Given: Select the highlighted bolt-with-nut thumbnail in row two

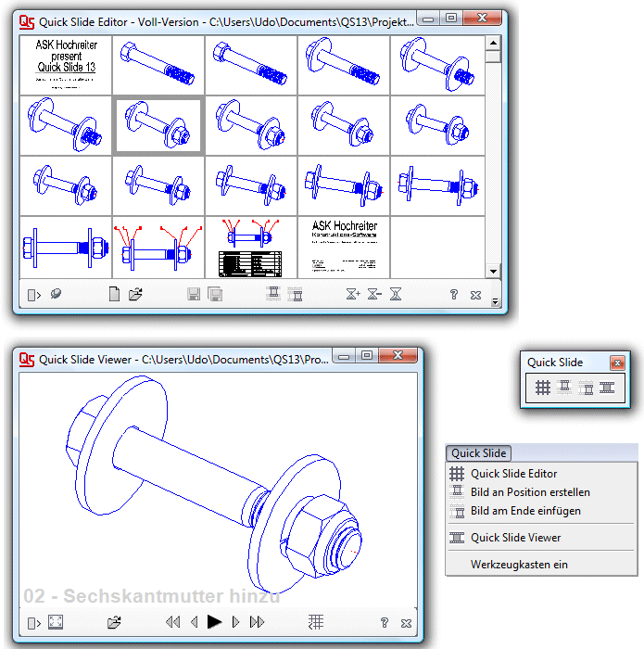Looking at the screenshot, I should click(x=158, y=125).
